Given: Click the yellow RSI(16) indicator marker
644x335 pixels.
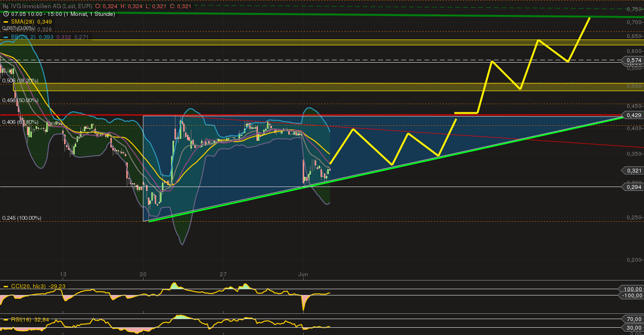Looking at the screenshot, I should pos(5,320).
